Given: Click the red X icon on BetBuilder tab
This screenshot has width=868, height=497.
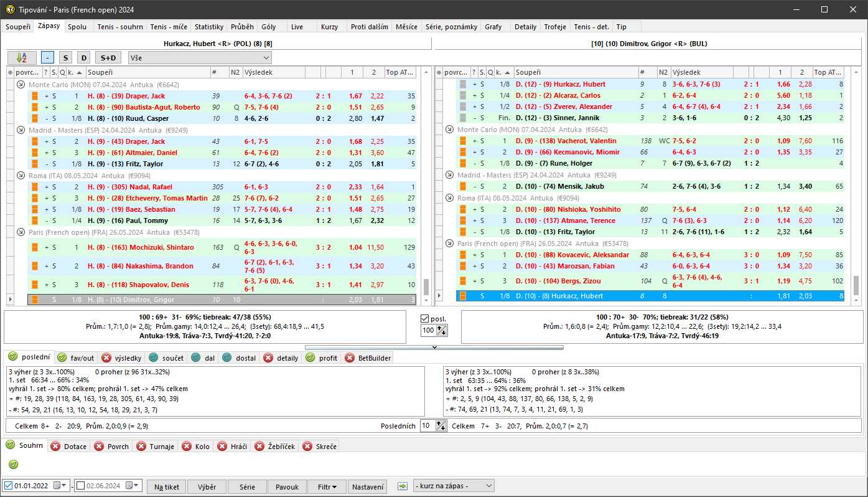Looking at the screenshot, I should [x=350, y=358].
